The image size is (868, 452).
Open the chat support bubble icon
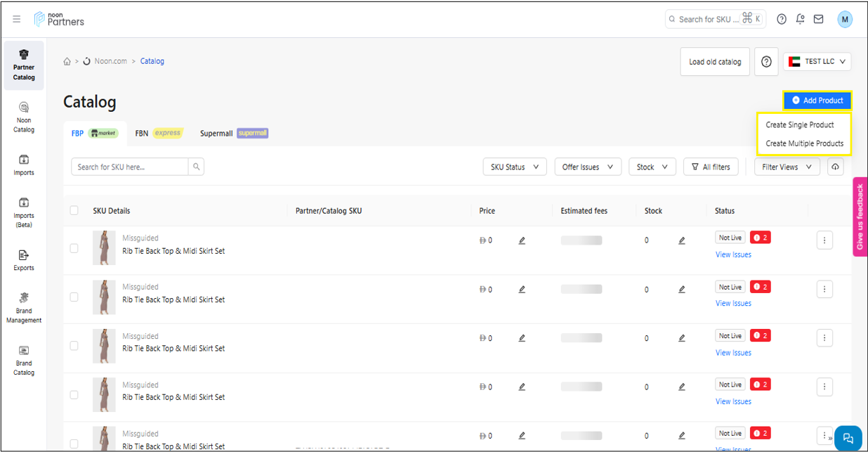point(848,439)
